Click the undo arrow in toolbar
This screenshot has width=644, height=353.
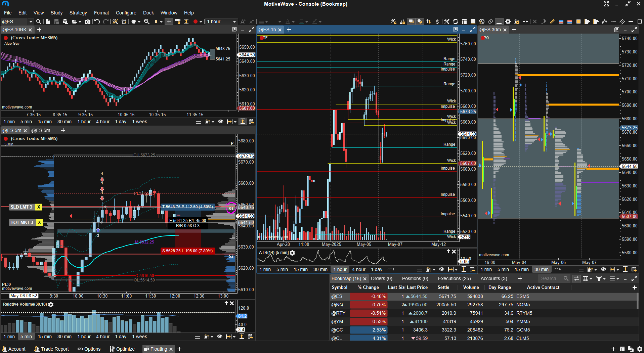click(x=97, y=21)
